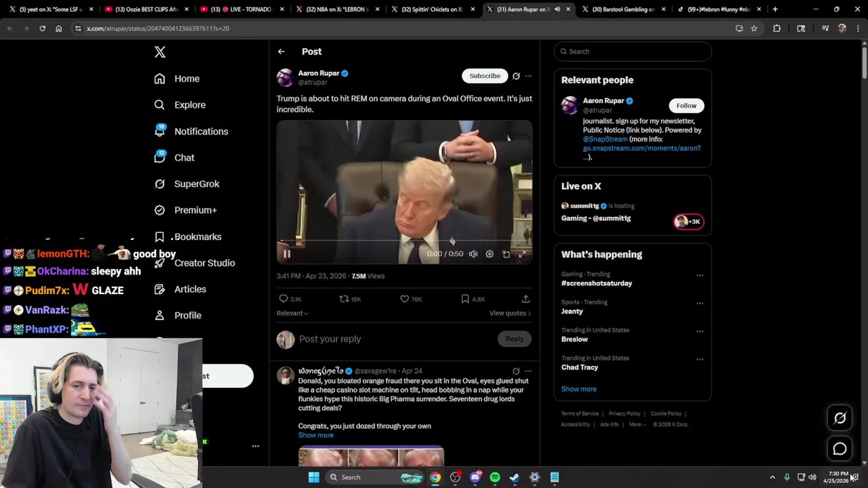The width and height of the screenshot is (868, 488).
Task: Subscribe to Aaron Rupar
Action: pos(485,76)
